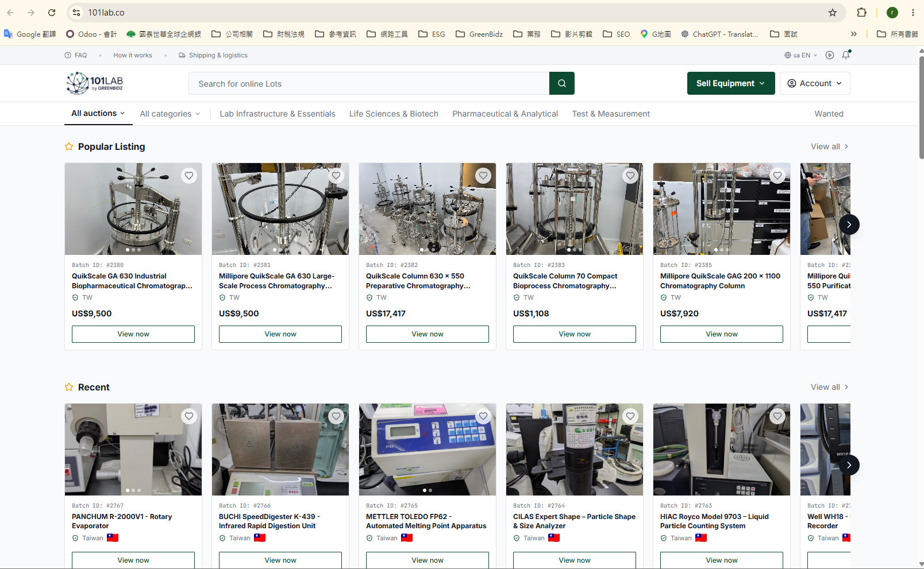Screen dimensions: 924x569
Task: Go to Test & Measurement category
Action: click(x=611, y=114)
